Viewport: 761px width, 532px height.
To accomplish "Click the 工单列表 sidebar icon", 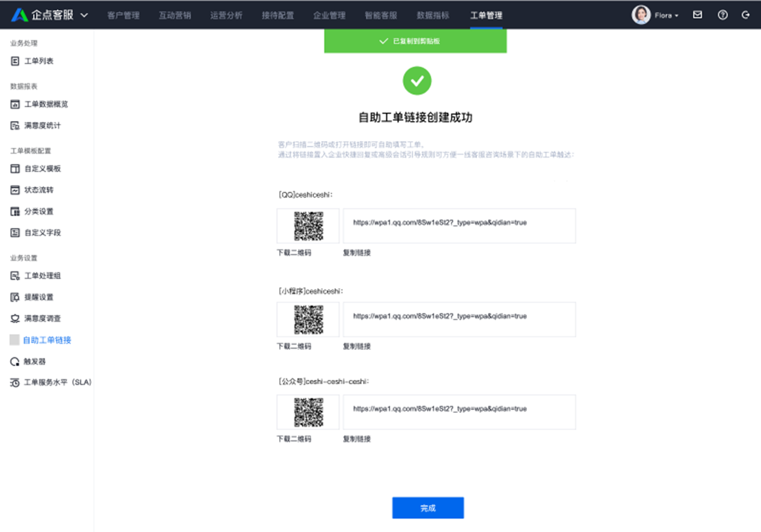I will (15, 61).
